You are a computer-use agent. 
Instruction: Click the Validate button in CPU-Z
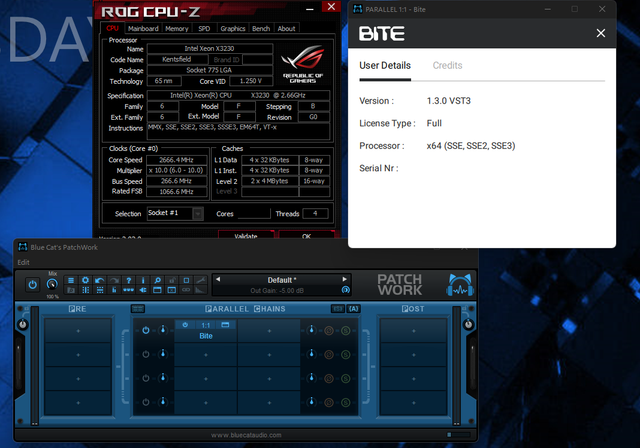(246, 235)
